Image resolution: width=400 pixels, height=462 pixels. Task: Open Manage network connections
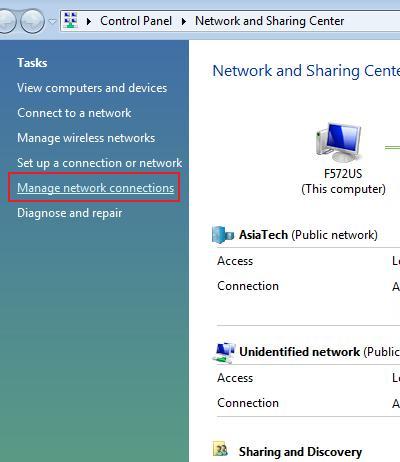point(96,188)
